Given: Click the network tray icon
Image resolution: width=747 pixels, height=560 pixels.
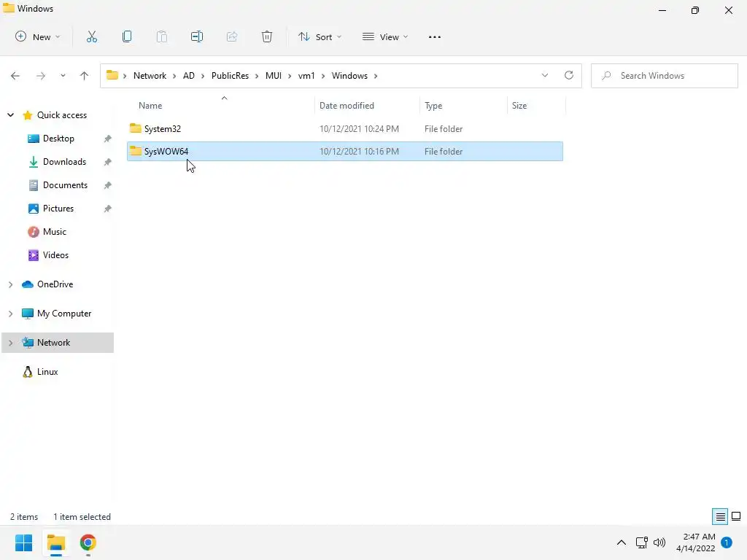Looking at the screenshot, I should [642, 542].
